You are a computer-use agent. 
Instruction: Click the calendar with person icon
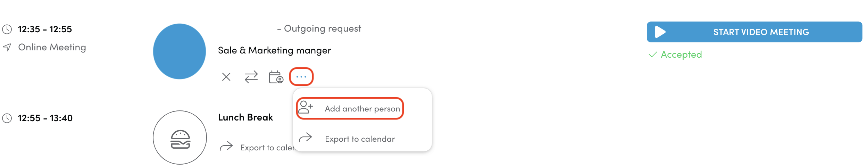(276, 77)
